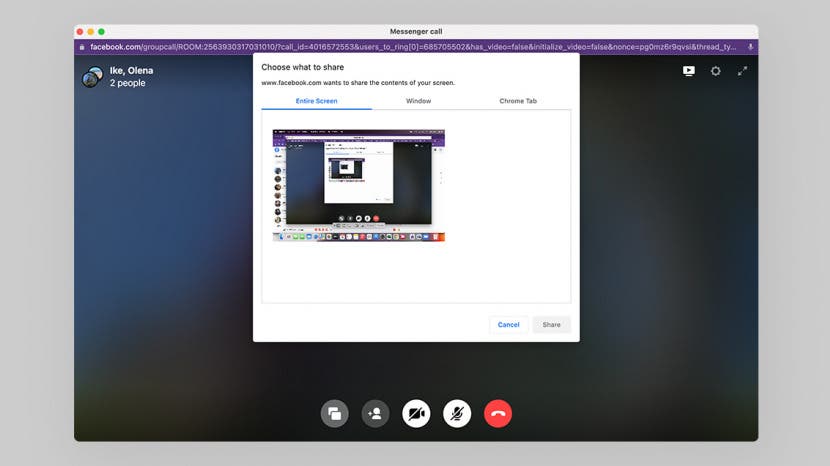Switch to the Chrome Tab tab
Image resolution: width=830 pixels, height=466 pixels.
click(518, 101)
